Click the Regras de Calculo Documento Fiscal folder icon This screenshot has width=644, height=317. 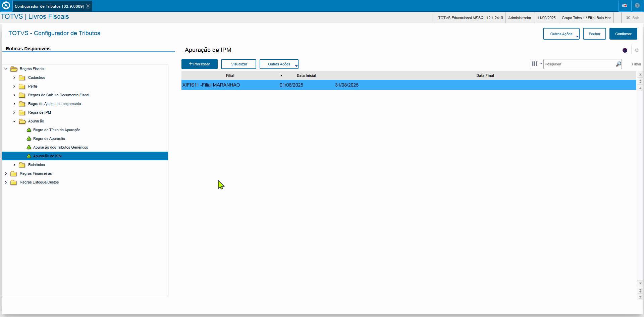(22, 95)
